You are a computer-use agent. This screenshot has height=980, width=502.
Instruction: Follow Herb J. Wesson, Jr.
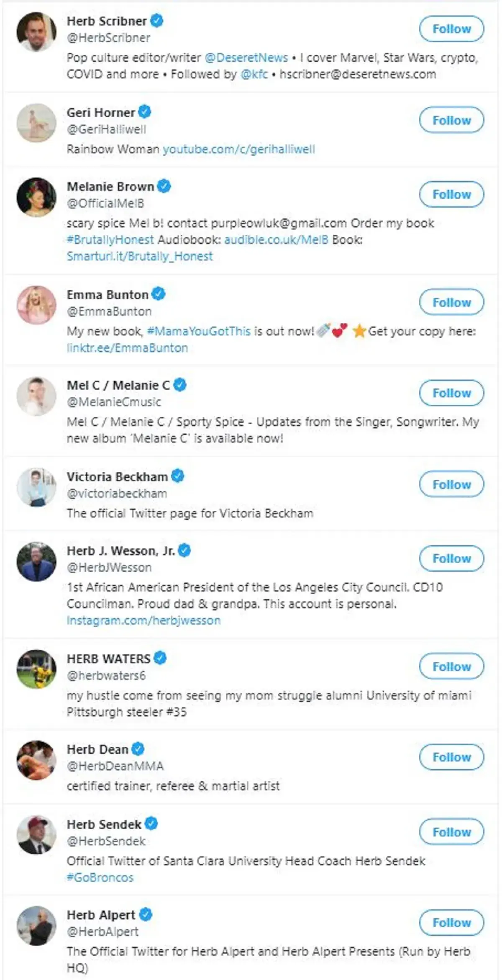[451, 558]
